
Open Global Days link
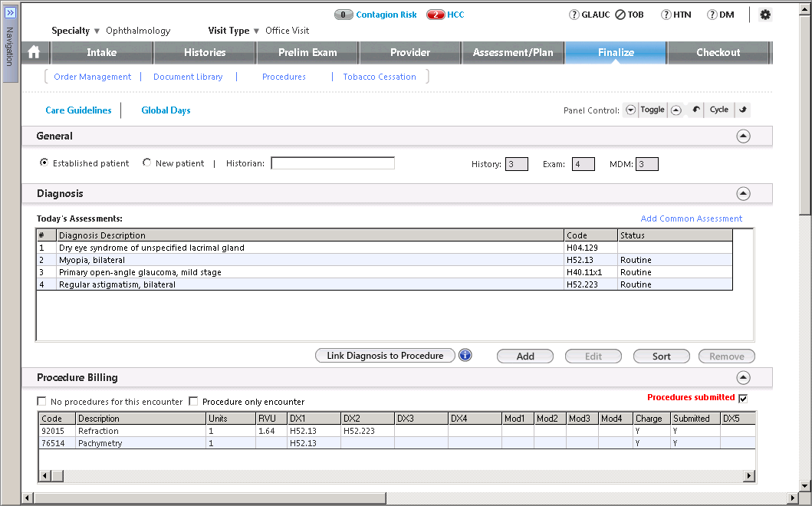[x=166, y=110]
